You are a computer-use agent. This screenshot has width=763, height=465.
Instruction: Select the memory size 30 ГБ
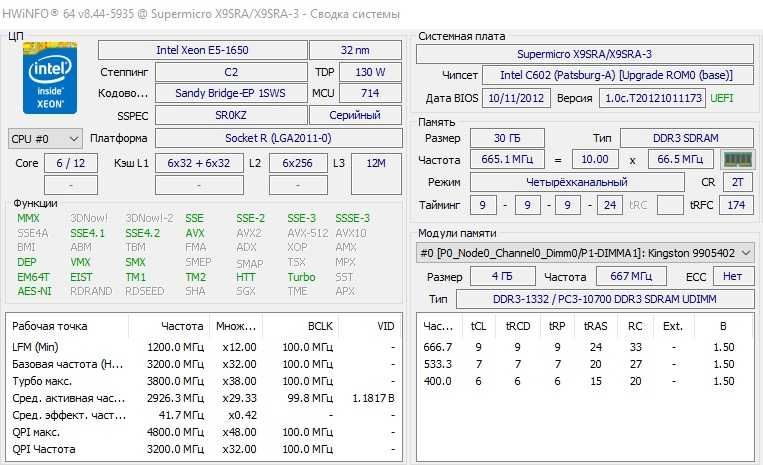(507, 138)
